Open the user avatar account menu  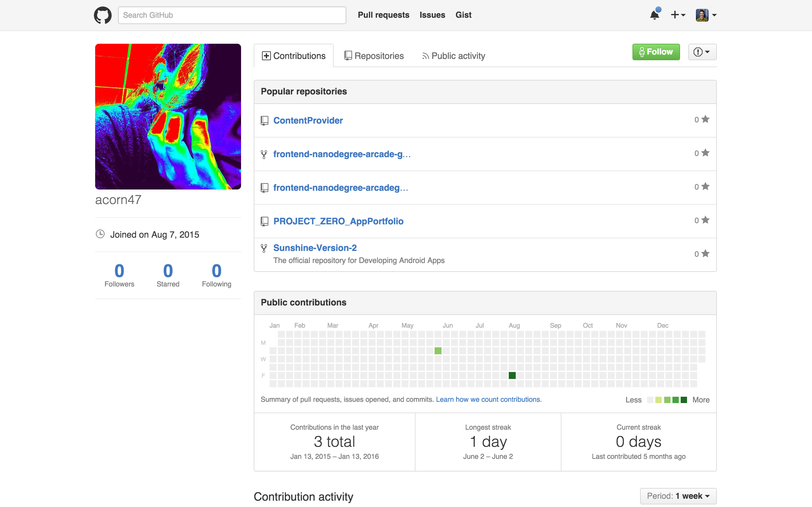coord(706,15)
